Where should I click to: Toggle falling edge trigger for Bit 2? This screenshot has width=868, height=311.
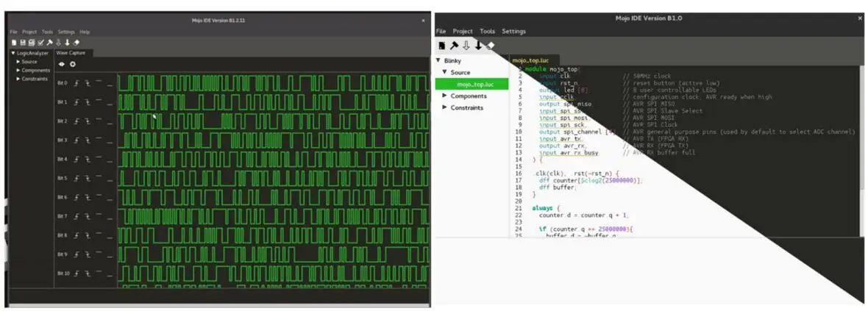pyautogui.click(x=88, y=121)
